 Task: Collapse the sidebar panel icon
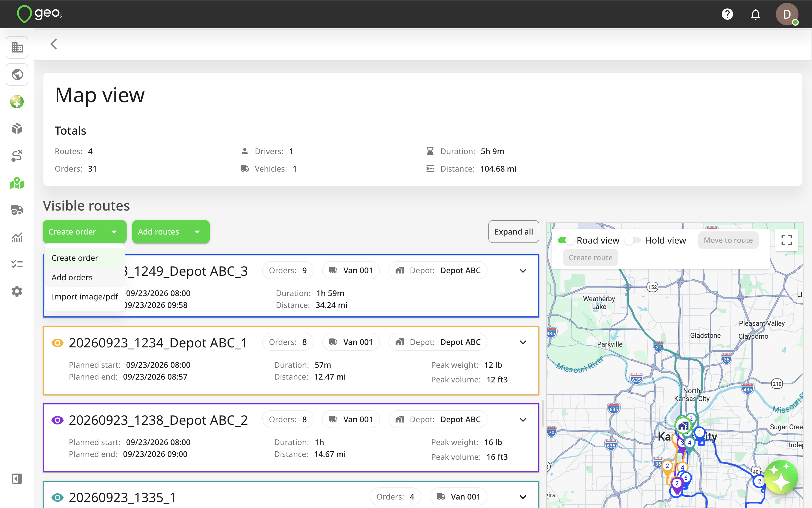(17, 478)
